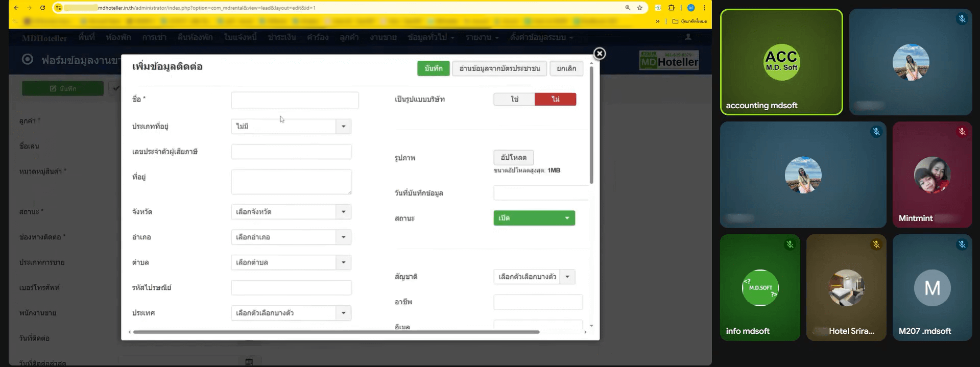
Task: Click the ACC M.D. Soft avatar
Action: click(x=781, y=62)
